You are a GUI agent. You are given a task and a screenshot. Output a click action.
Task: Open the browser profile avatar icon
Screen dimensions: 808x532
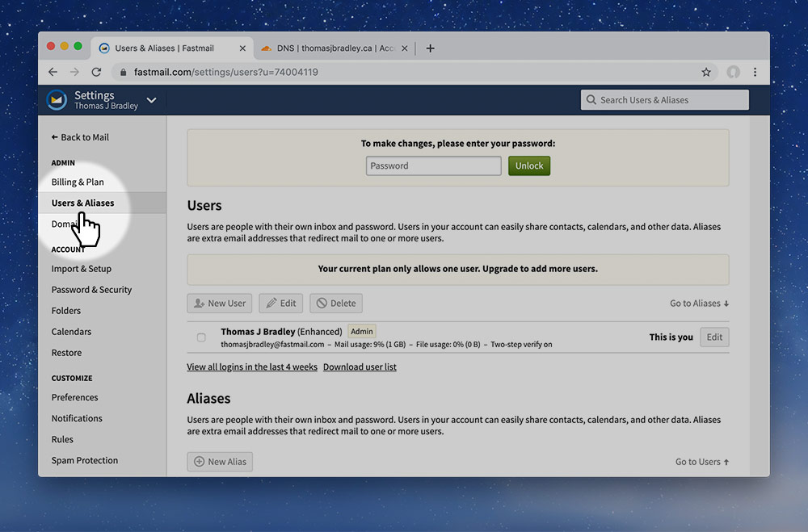(x=733, y=71)
